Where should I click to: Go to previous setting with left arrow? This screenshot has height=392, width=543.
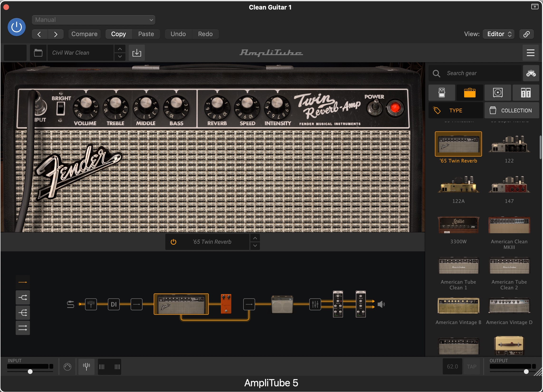coord(39,34)
